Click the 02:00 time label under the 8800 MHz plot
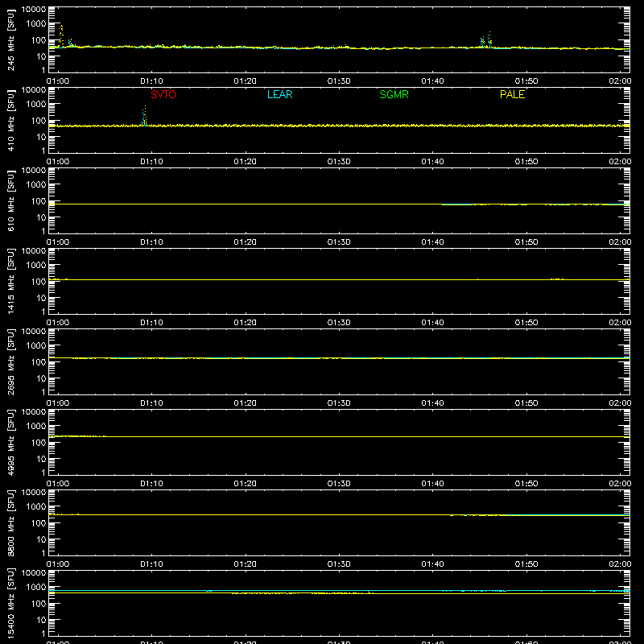644x644 pixels. (620, 564)
